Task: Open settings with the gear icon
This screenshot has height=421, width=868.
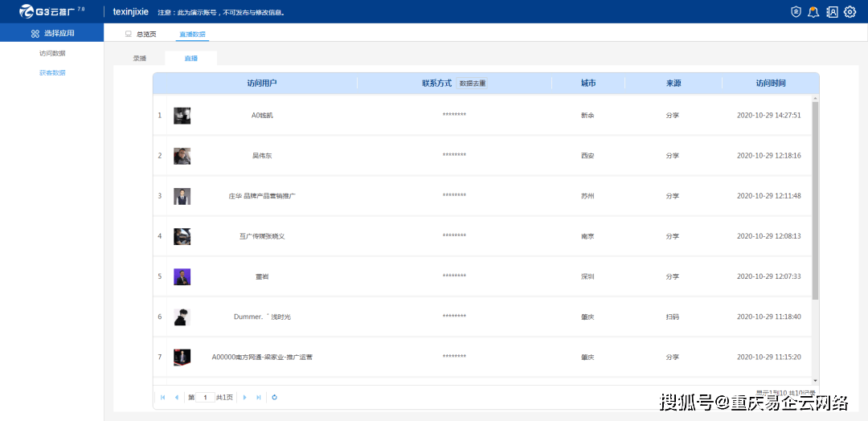Action: [x=850, y=12]
